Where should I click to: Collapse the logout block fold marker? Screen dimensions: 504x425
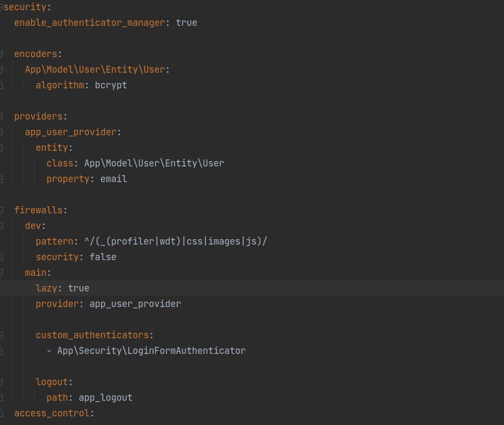click(x=1, y=382)
